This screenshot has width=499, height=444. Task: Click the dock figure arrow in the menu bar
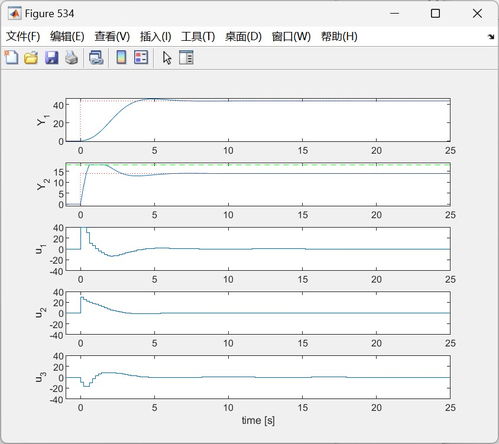(x=490, y=37)
